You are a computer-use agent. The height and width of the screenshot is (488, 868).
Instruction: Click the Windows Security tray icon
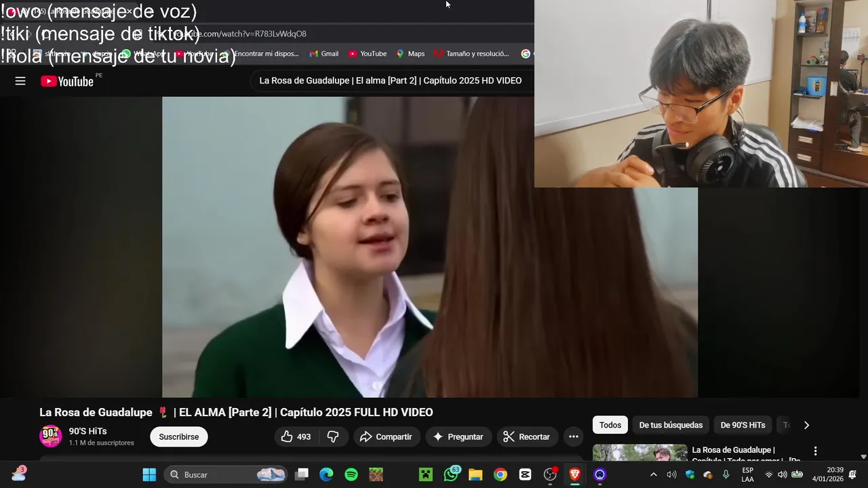tap(690, 474)
